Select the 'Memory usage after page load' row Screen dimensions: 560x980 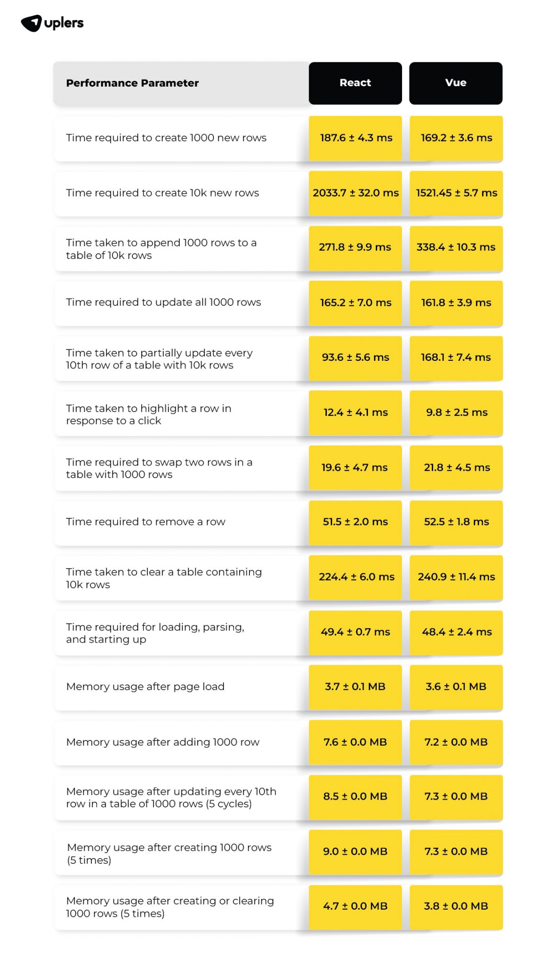pos(145,687)
